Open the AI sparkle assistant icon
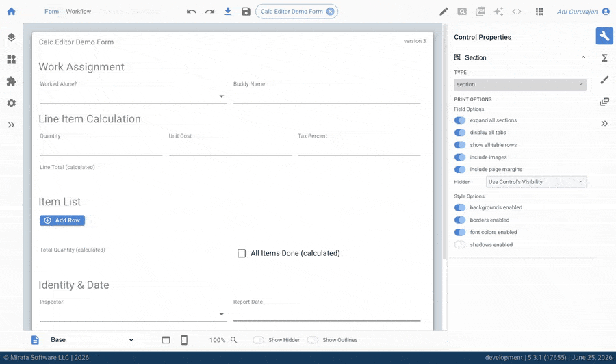Viewport: 616px width, 364px height. [498, 12]
